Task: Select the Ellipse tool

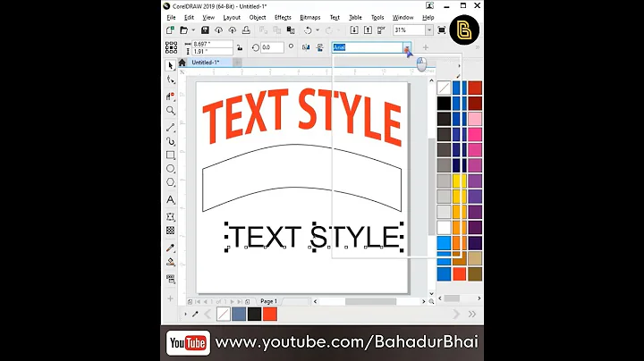Action: point(171,169)
